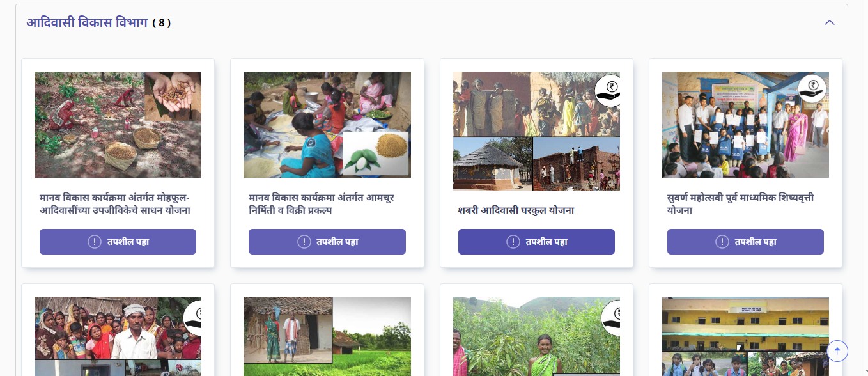Click info icon in मोहफूल card button
This screenshot has height=376, width=868.
[x=95, y=242]
